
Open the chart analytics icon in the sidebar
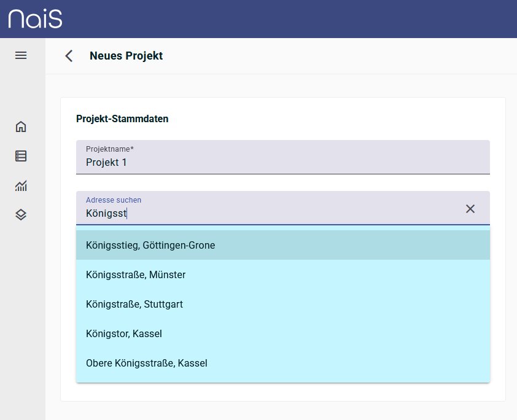pos(21,185)
